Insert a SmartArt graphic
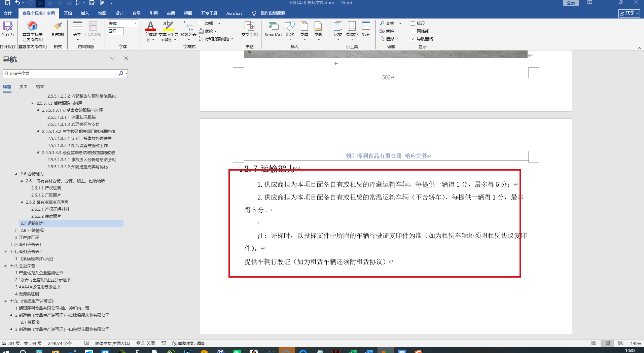This screenshot has height=353, width=644. (273, 29)
